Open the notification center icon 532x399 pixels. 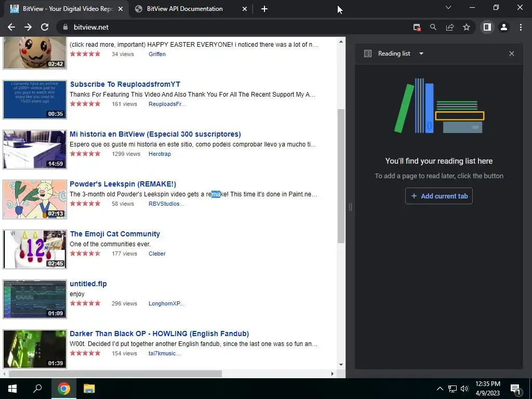(515, 389)
